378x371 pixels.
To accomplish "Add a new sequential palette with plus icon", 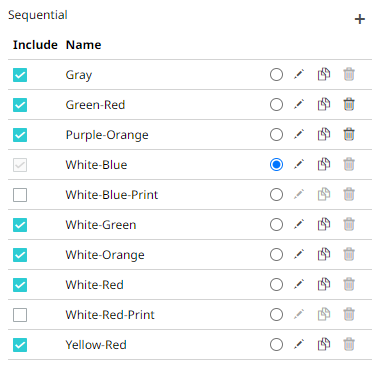I will point(360,19).
